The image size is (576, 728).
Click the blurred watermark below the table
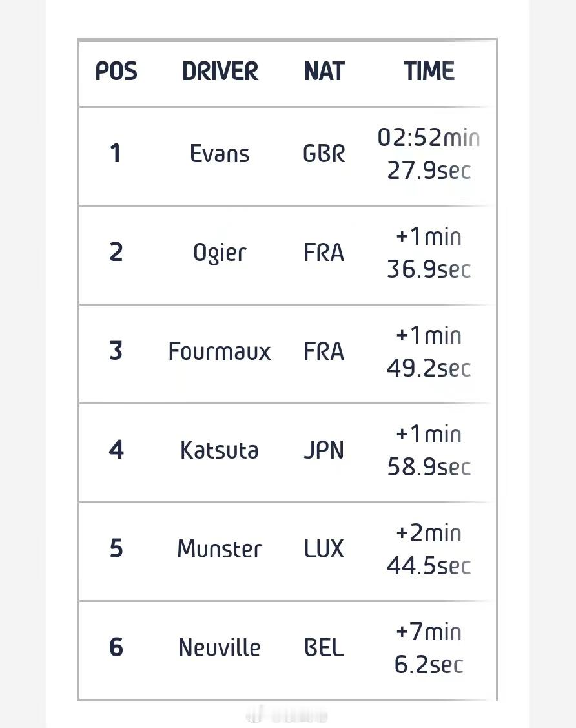point(287,716)
